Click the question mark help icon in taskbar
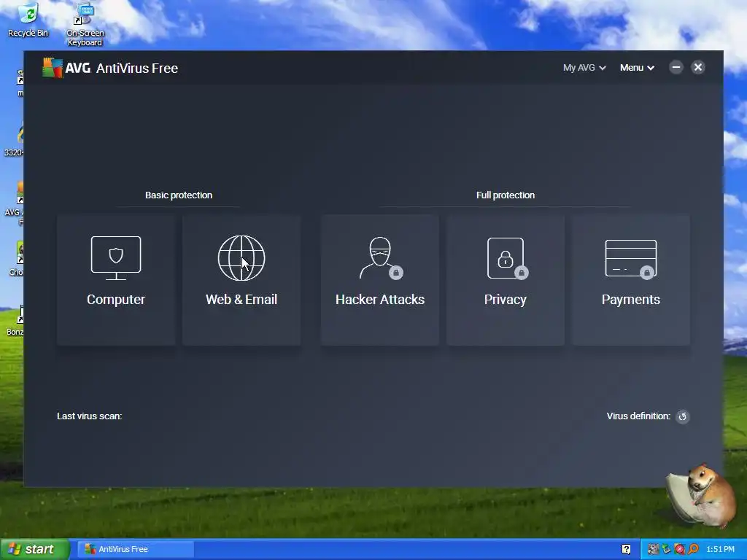Image resolution: width=747 pixels, height=560 pixels. pyautogui.click(x=626, y=549)
